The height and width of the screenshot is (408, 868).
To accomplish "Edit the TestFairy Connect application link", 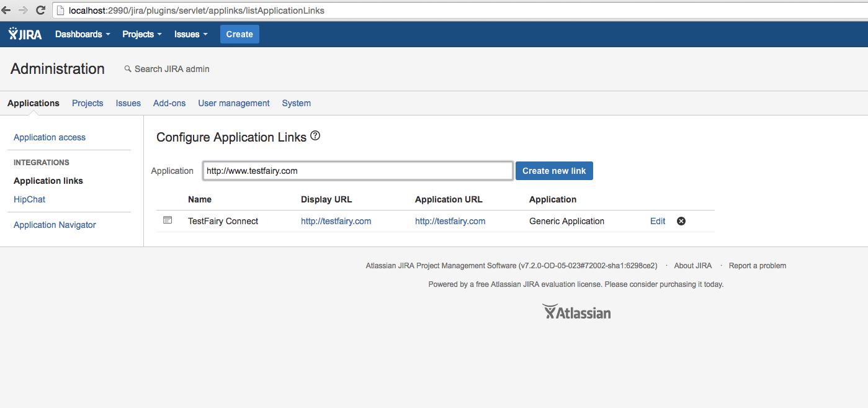I will [657, 220].
